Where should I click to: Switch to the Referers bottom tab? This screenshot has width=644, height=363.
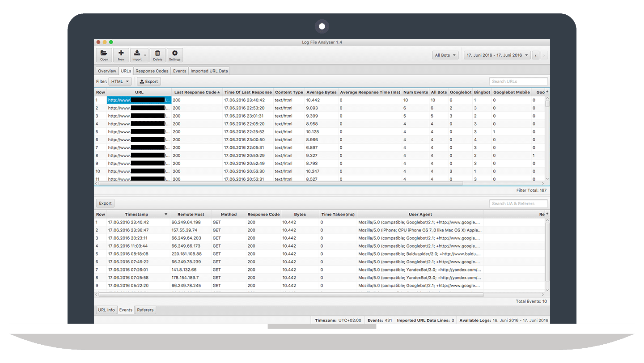coord(145,310)
